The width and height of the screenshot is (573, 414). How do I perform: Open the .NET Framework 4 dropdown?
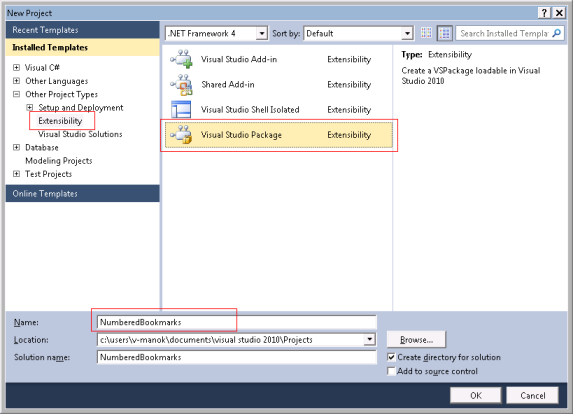coord(261,34)
